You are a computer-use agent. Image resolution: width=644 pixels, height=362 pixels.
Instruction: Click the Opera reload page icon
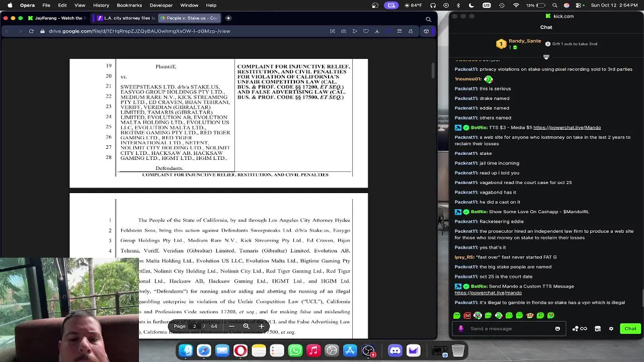click(x=31, y=31)
